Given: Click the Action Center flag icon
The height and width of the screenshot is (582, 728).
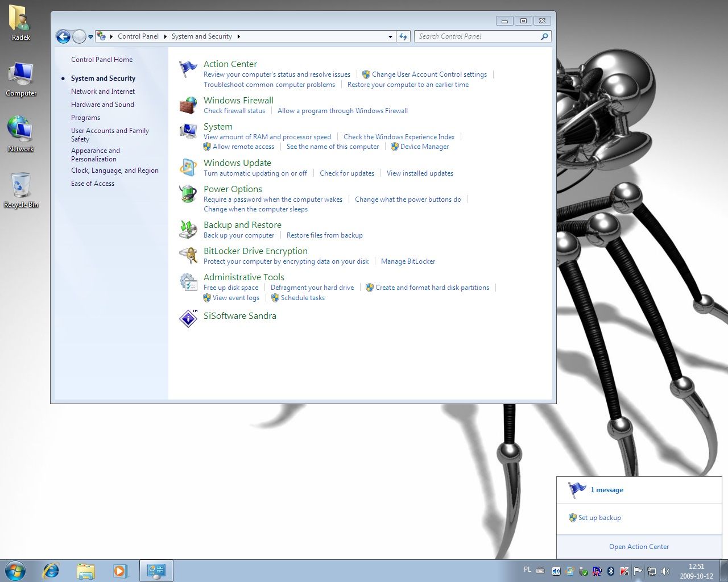Looking at the screenshot, I should [x=188, y=69].
